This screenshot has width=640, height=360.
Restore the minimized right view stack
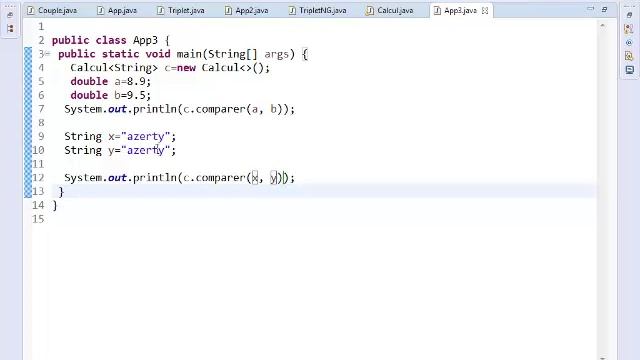(x=629, y=15)
